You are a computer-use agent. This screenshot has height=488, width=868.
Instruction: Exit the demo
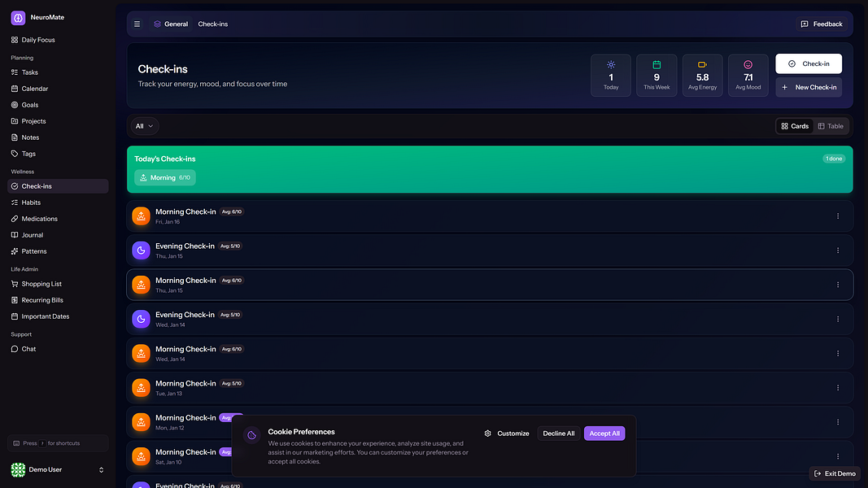(x=835, y=473)
